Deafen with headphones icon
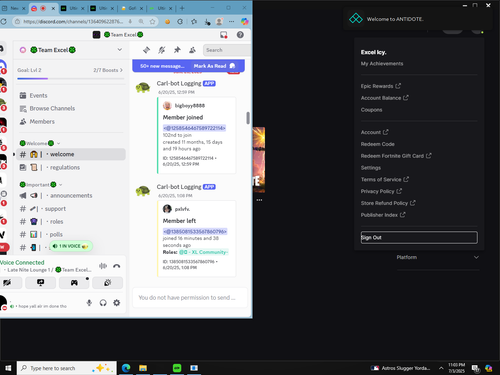The height and width of the screenshot is (375, 500). [103, 303]
